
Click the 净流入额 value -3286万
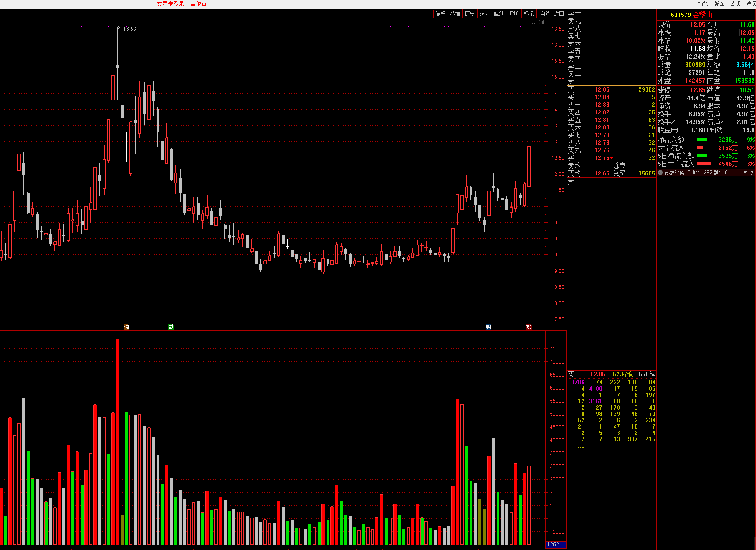[727, 140]
